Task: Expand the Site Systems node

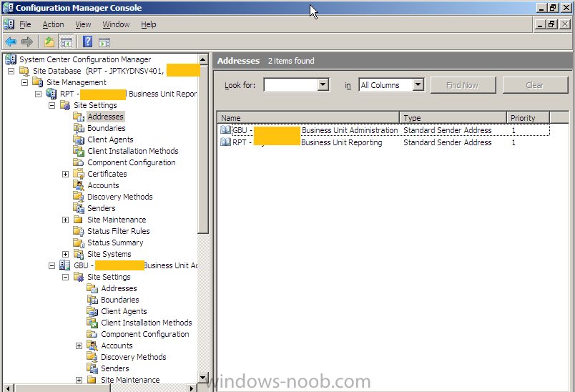Action: [x=65, y=254]
